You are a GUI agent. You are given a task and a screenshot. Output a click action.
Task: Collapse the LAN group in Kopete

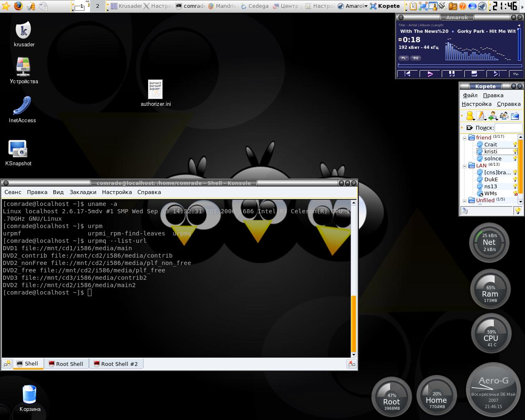coord(465,166)
